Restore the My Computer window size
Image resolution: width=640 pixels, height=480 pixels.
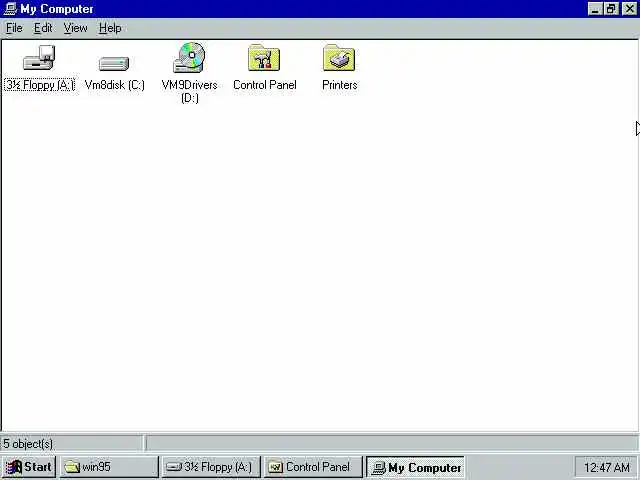(x=611, y=9)
